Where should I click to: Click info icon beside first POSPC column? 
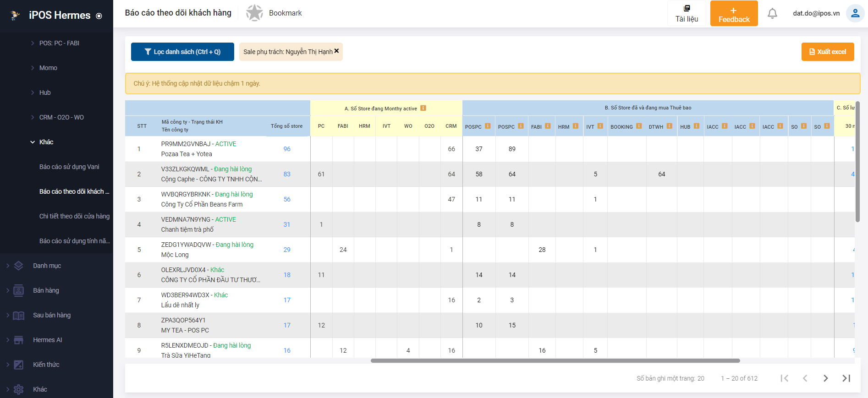(x=488, y=126)
